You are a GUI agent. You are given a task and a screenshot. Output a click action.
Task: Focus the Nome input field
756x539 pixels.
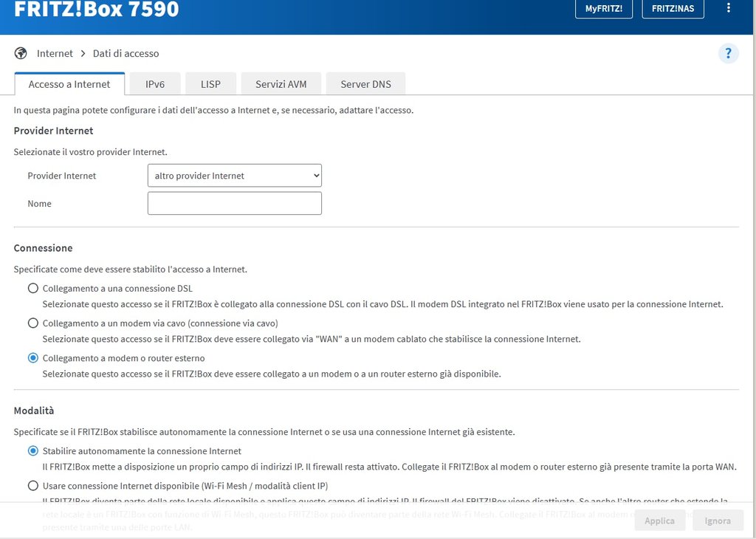click(x=234, y=204)
